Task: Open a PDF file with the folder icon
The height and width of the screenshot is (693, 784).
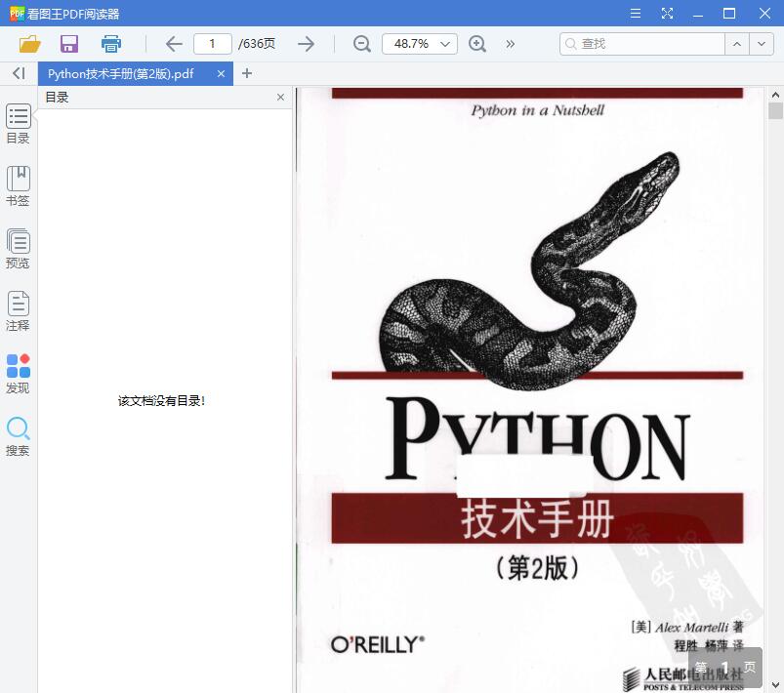Action: pyautogui.click(x=28, y=44)
